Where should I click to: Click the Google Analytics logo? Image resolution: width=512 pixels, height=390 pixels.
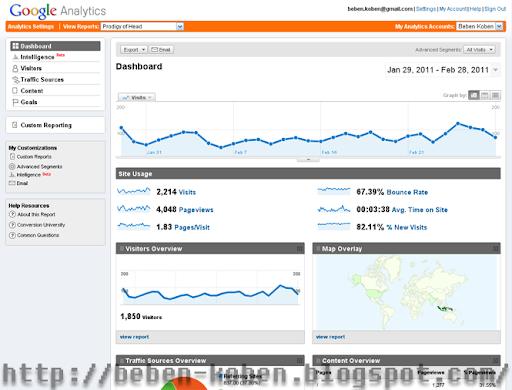pos(58,11)
